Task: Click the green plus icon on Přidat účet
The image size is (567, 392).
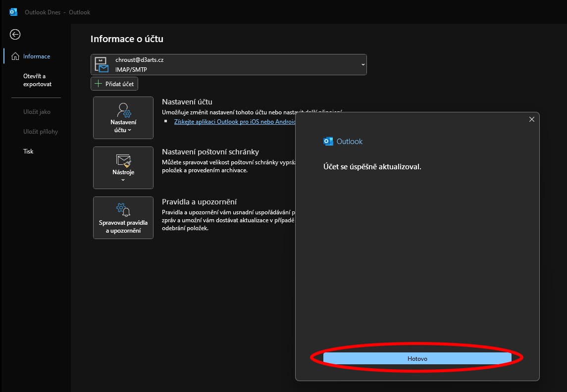Action: (98, 84)
